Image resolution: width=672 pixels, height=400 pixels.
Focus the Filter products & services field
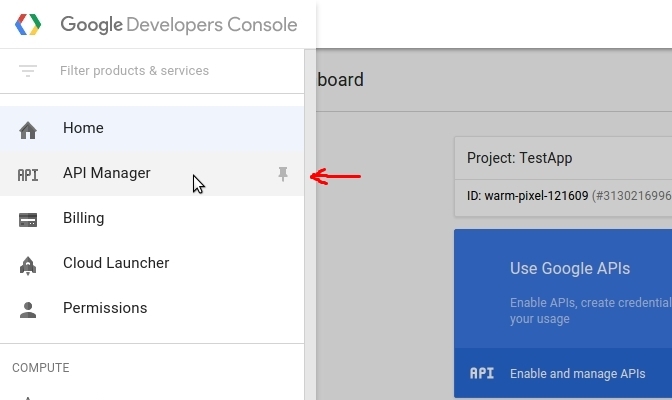click(135, 71)
